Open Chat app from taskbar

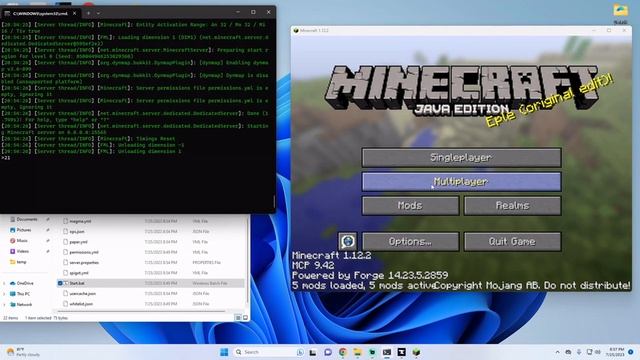328,352
